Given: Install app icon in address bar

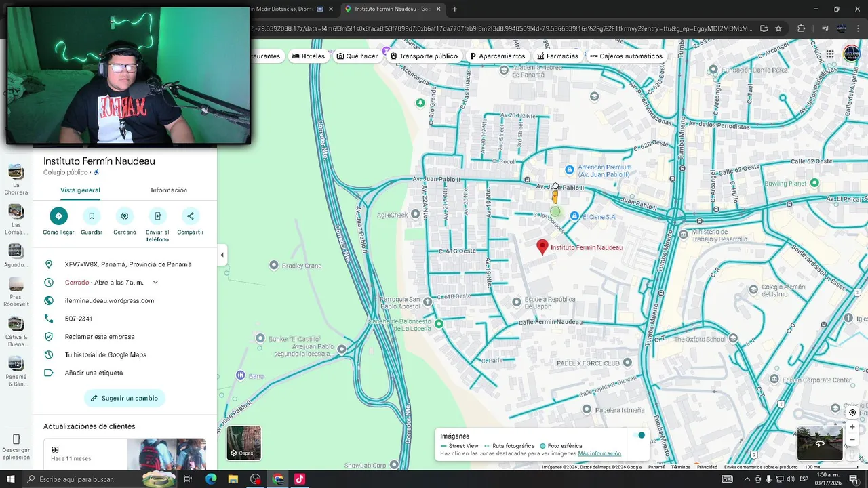Looking at the screenshot, I should point(764,28).
